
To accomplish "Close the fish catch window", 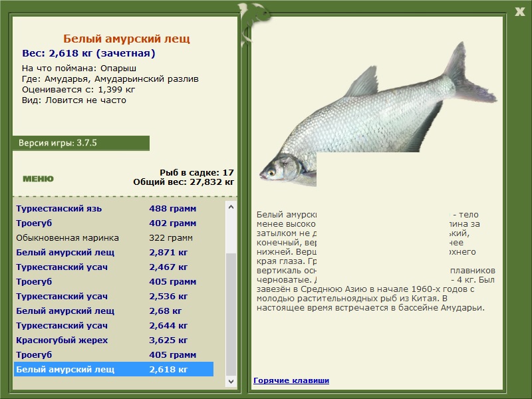I will (x=519, y=12).
